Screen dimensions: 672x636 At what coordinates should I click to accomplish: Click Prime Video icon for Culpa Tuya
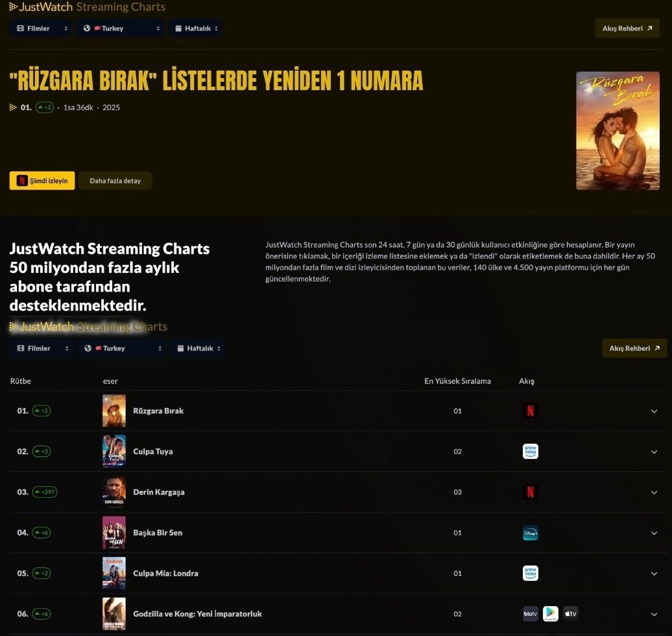[x=530, y=451]
